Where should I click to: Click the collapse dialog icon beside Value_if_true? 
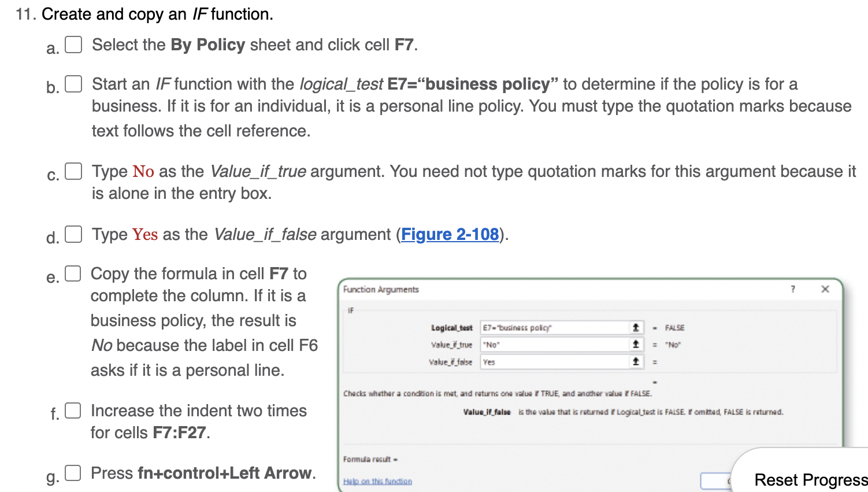[x=635, y=345]
